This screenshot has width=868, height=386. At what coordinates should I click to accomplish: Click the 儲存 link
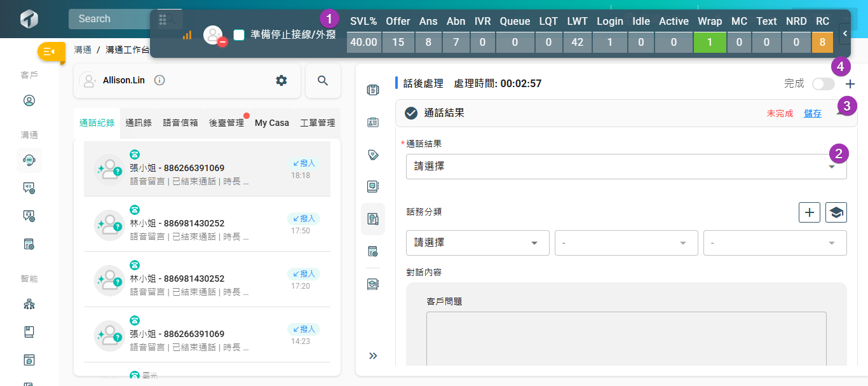click(812, 113)
